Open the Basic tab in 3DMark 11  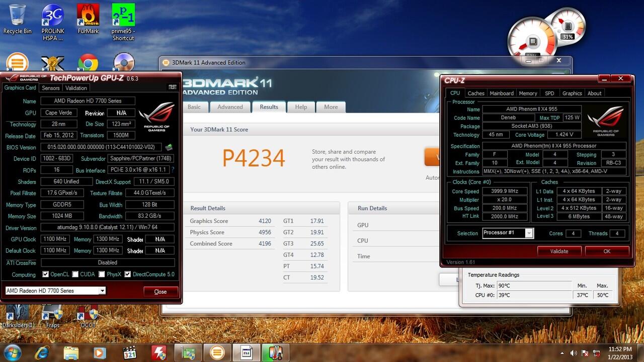[x=194, y=107]
